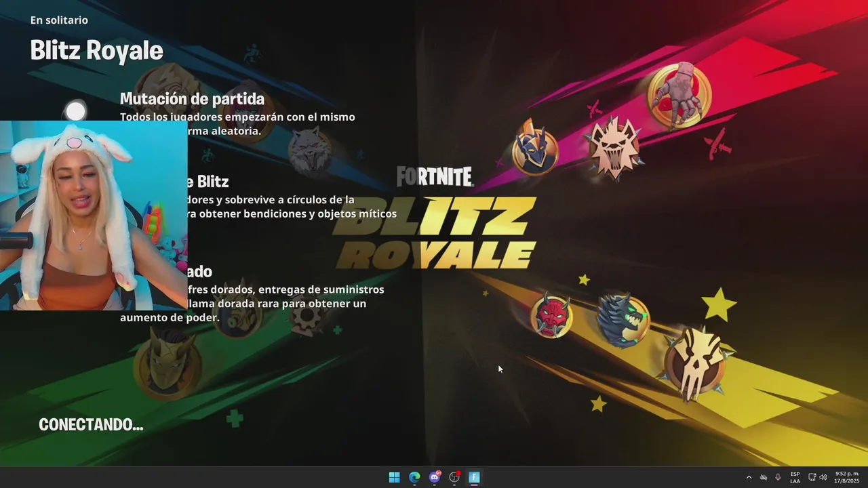Click the 'En solitario' label
This screenshot has width=868, height=488.
point(59,20)
